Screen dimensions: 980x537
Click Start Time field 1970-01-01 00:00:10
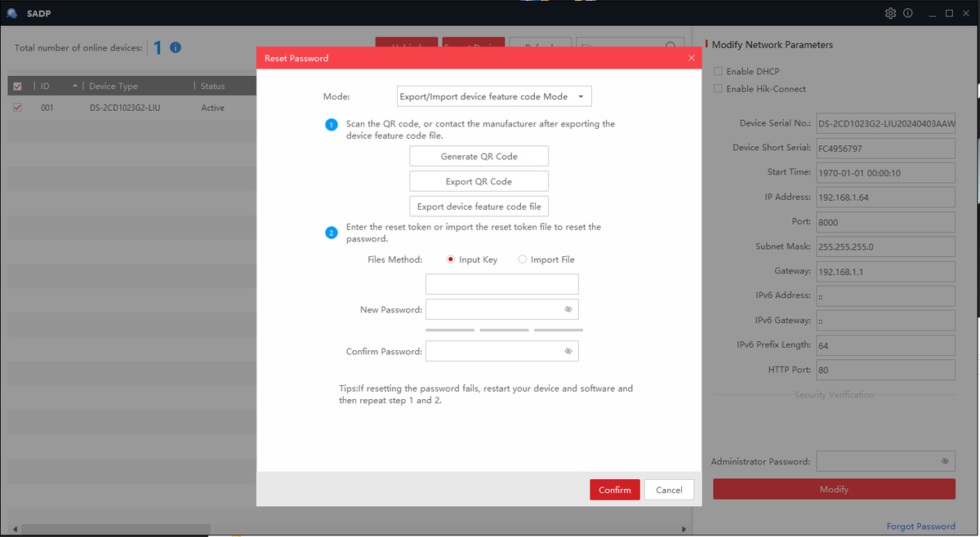pyautogui.click(x=885, y=172)
